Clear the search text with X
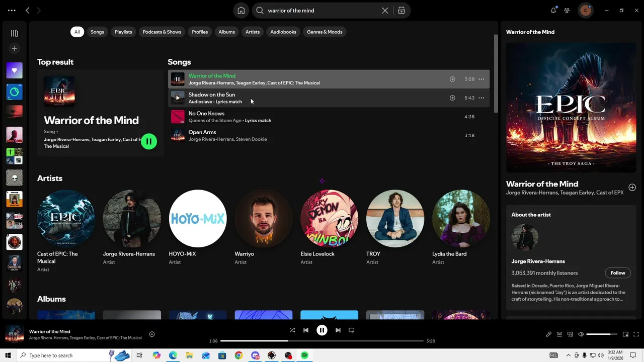The image size is (644, 362). 385,11
